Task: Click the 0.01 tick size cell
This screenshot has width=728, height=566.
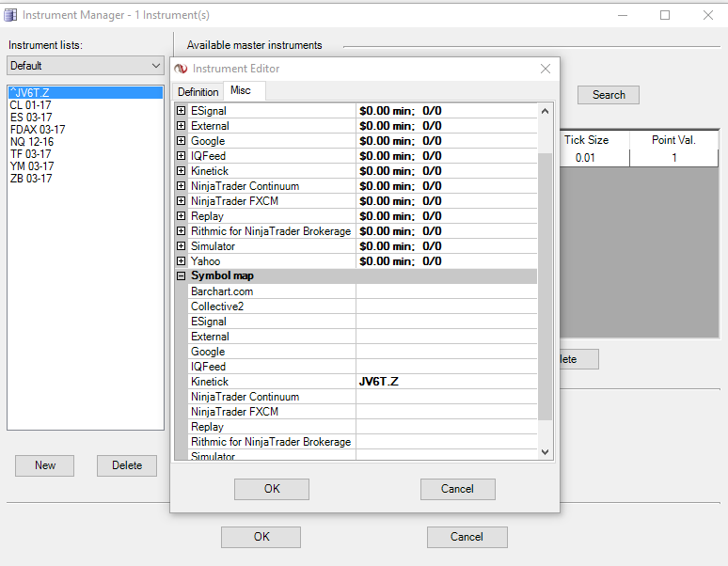Action: coord(594,158)
